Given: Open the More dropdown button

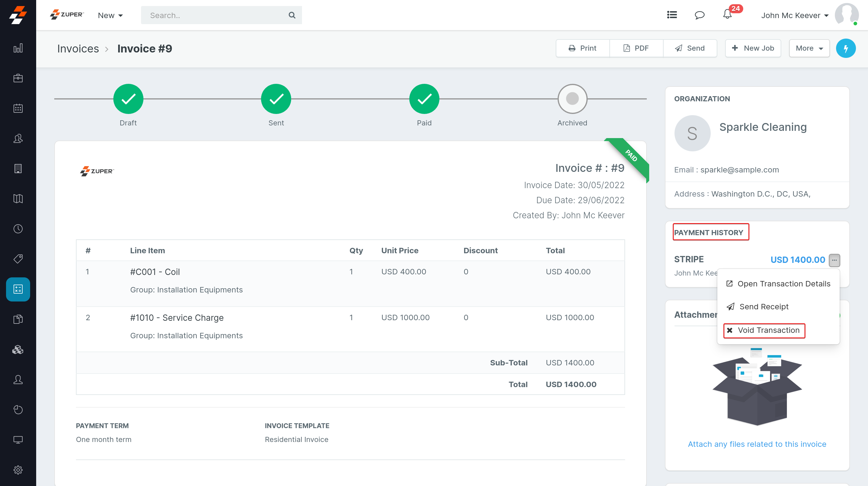Looking at the screenshot, I should coord(809,48).
